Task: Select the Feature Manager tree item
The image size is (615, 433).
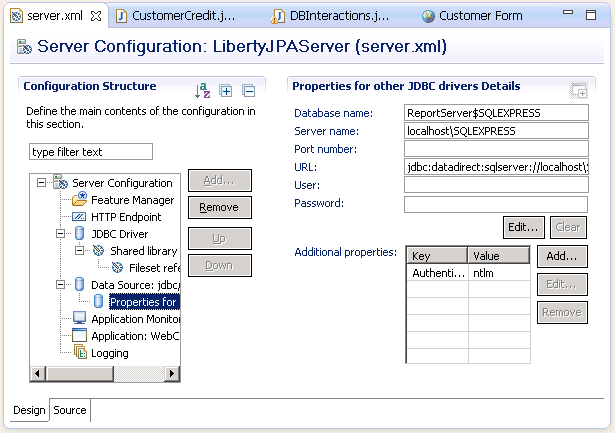Action: (132, 200)
